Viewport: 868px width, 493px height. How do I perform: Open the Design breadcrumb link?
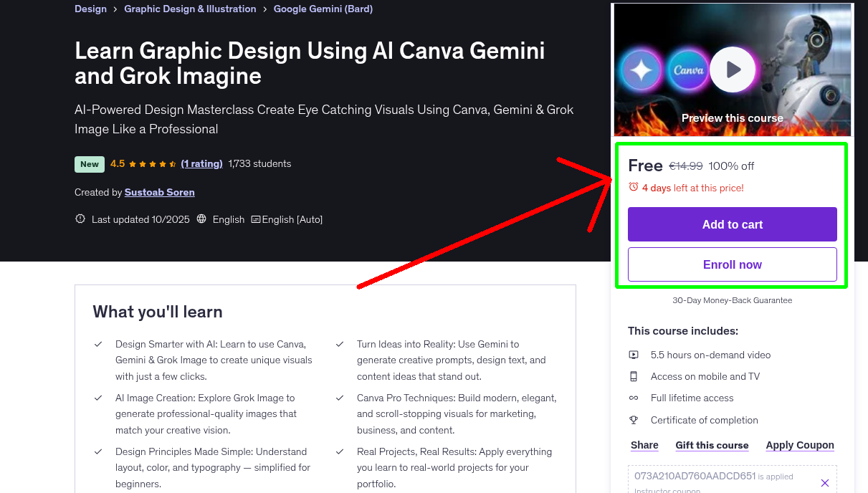[90, 9]
